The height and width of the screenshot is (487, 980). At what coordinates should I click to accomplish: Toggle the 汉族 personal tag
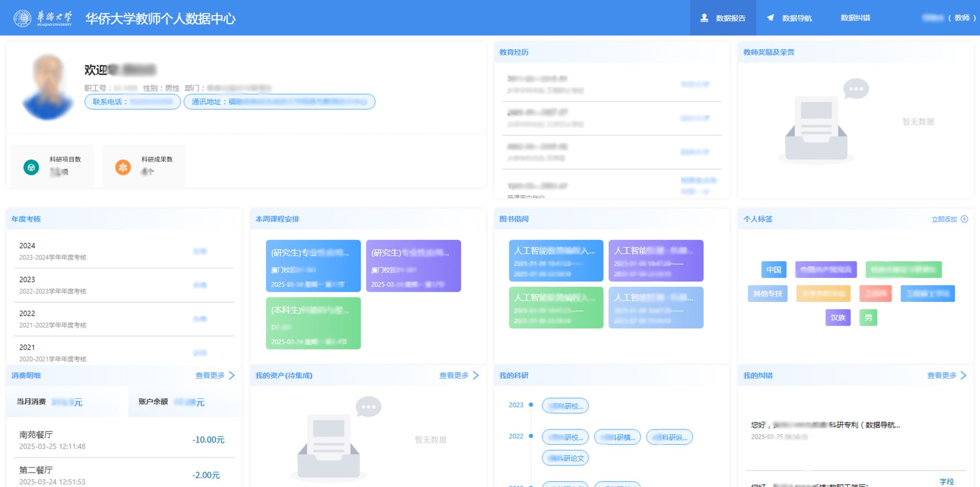coord(838,318)
